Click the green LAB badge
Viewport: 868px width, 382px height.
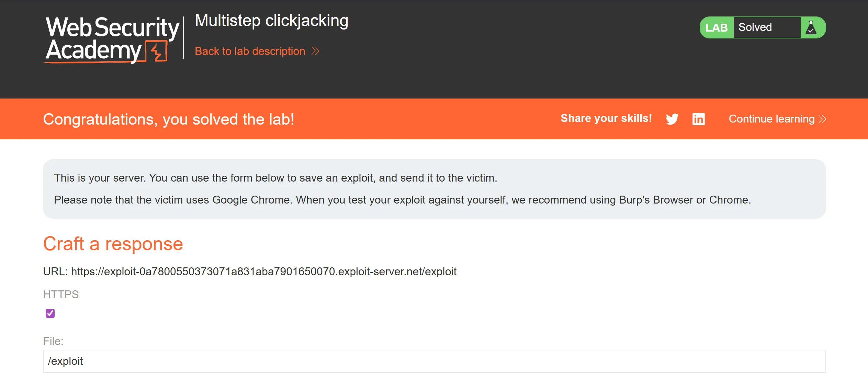tap(717, 27)
